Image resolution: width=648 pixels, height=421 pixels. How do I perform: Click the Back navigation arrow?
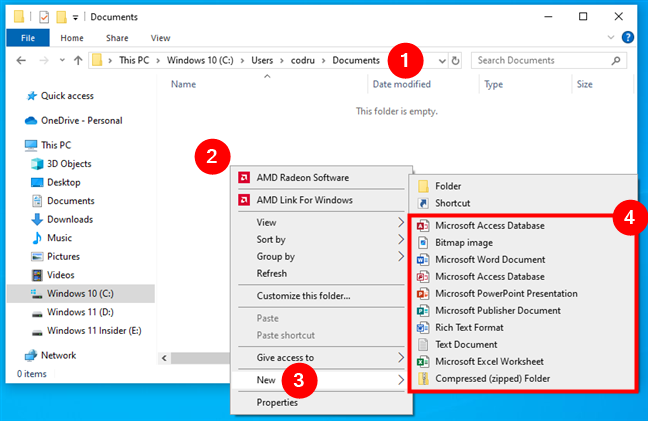21,61
